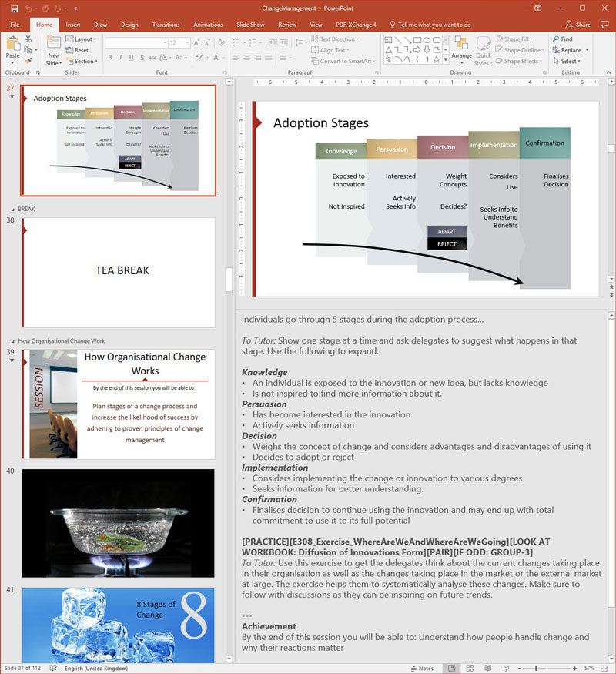Open the font size dropdown
This screenshot has height=674, width=616.
pos(187,43)
